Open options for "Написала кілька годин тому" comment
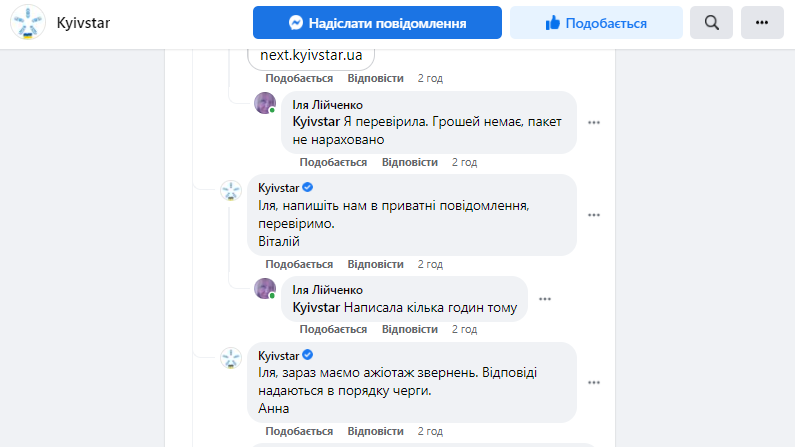The width and height of the screenshot is (795, 447). (545, 298)
